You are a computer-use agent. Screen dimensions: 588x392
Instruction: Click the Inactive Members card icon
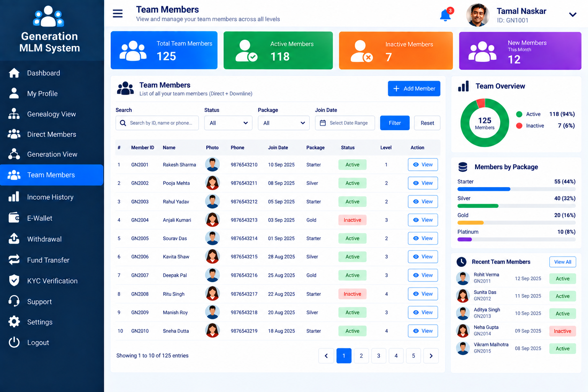[x=362, y=51]
